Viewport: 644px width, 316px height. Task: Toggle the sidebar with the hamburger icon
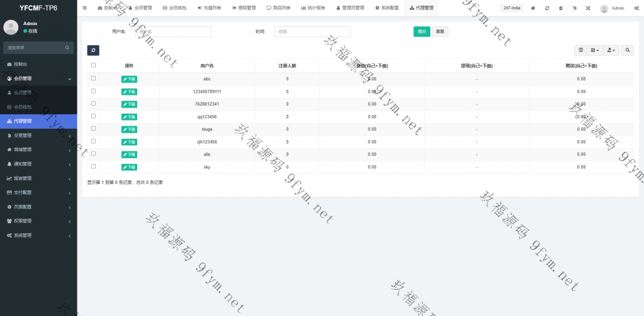click(85, 8)
